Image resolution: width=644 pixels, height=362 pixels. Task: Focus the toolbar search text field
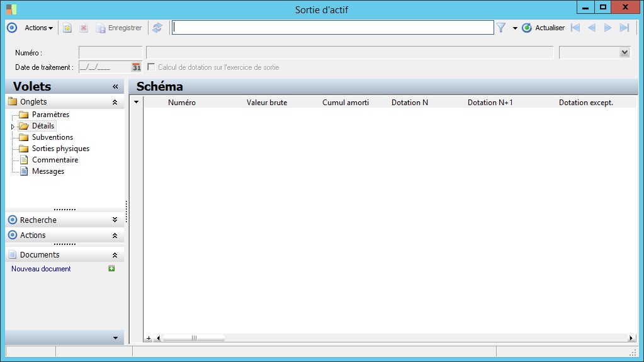(x=332, y=28)
